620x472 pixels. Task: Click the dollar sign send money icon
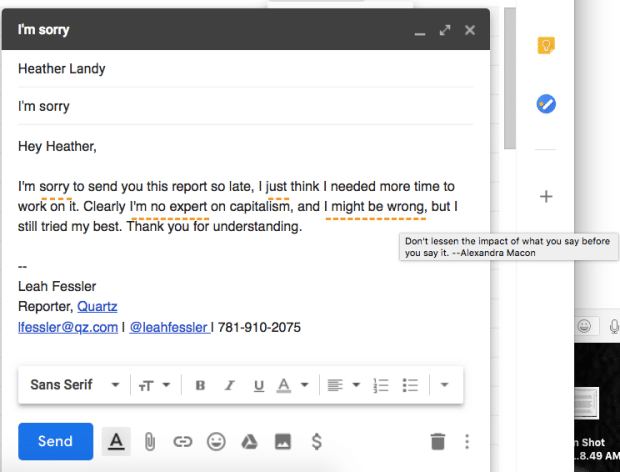pyautogui.click(x=316, y=441)
